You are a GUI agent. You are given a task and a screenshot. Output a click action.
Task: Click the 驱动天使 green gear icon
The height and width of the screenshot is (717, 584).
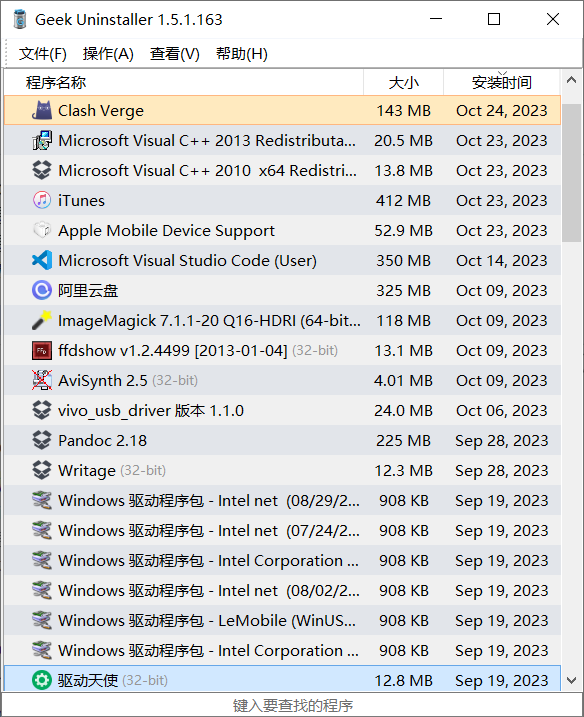42,680
